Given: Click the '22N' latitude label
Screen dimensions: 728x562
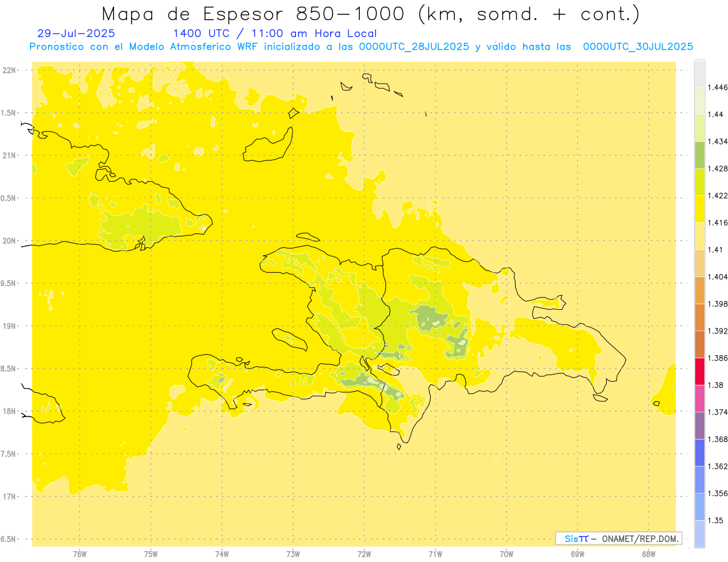Looking at the screenshot, I should 9,70.
